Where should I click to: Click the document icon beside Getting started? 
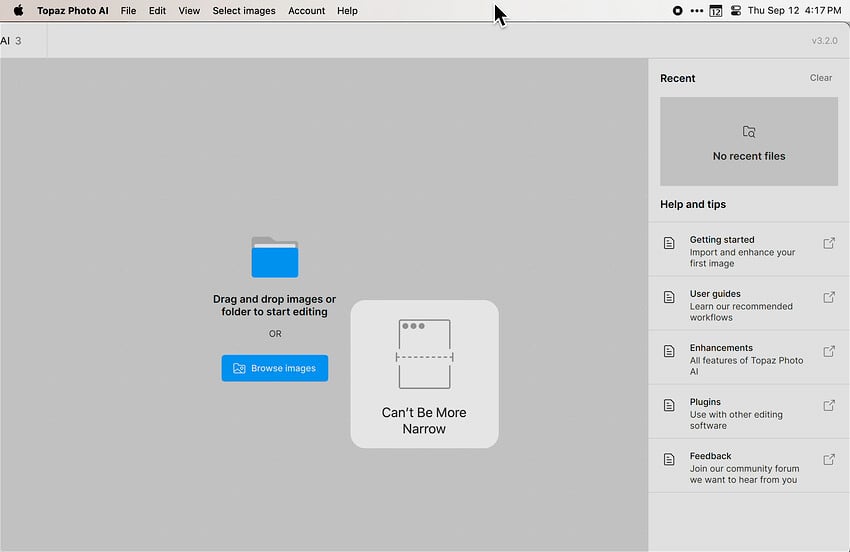pos(669,243)
